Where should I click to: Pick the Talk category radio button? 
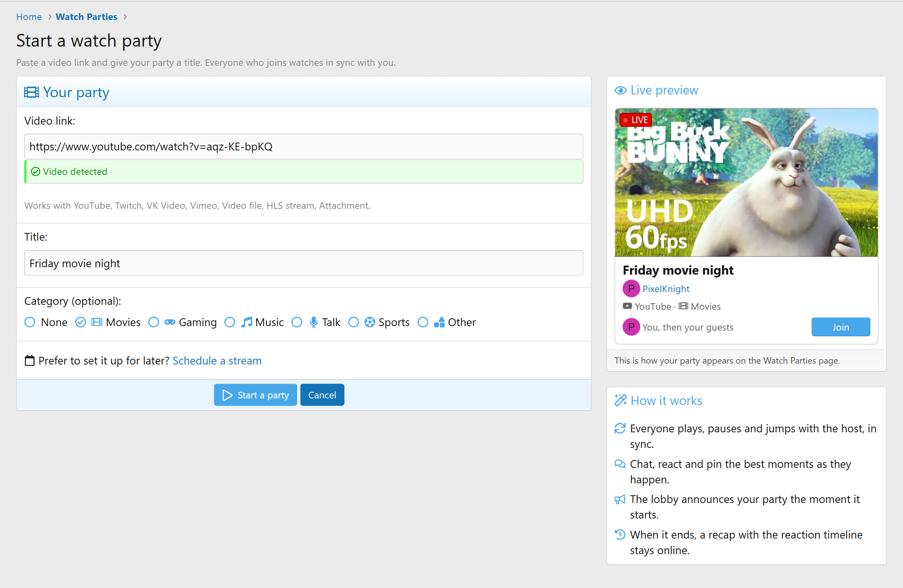297,322
